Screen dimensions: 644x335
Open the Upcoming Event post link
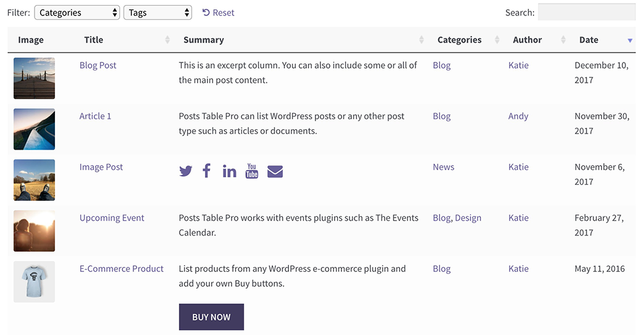112,218
